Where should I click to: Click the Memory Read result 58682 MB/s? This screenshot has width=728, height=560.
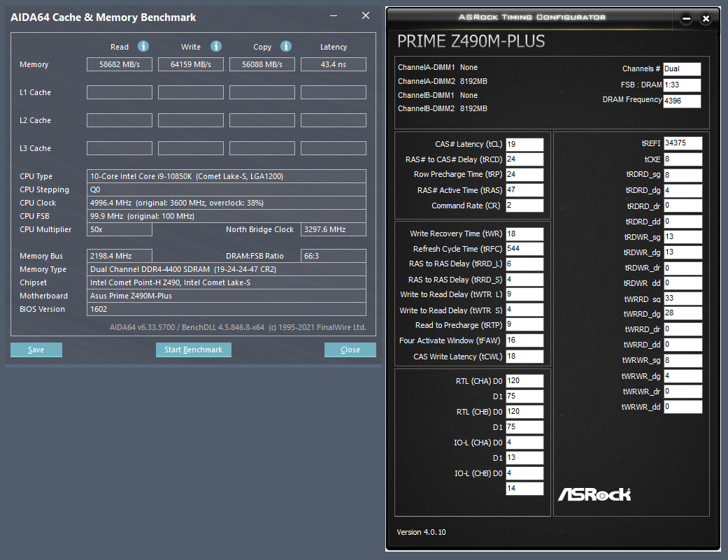coord(120,64)
